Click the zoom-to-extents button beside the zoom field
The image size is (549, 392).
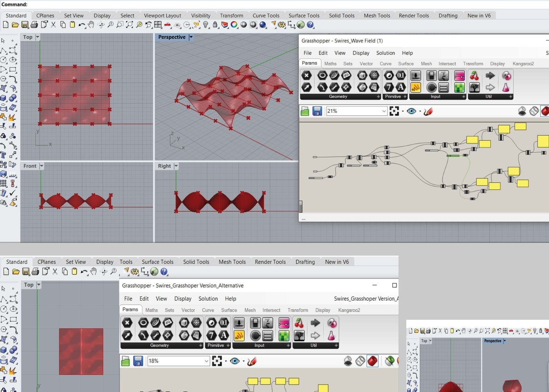point(395,111)
